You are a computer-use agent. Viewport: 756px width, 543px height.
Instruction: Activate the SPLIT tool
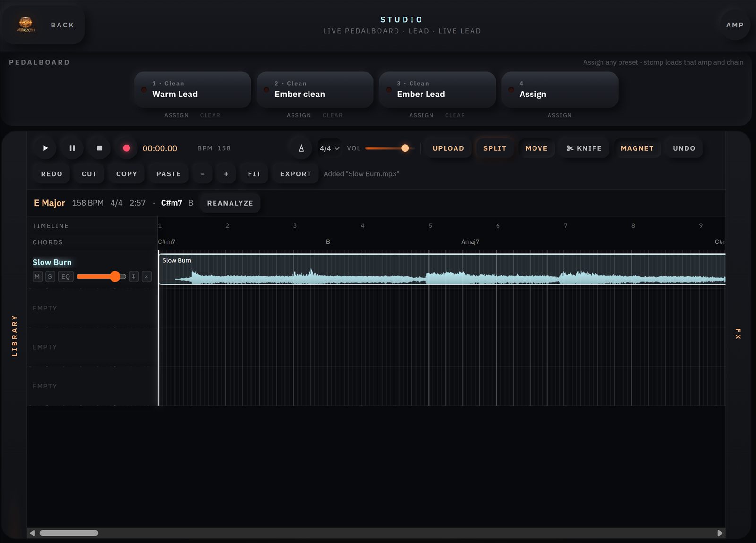[495, 148]
